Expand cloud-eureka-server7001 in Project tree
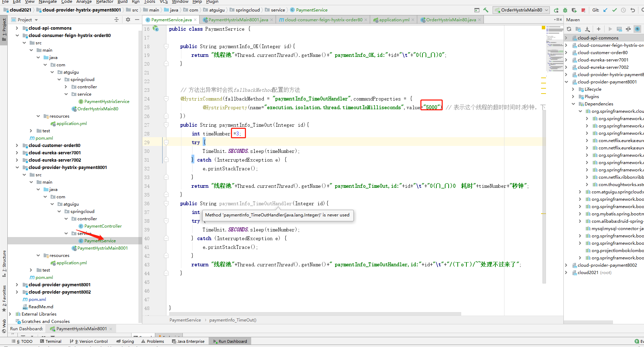This screenshot has width=644, height=347. click(x=17, y=153)
